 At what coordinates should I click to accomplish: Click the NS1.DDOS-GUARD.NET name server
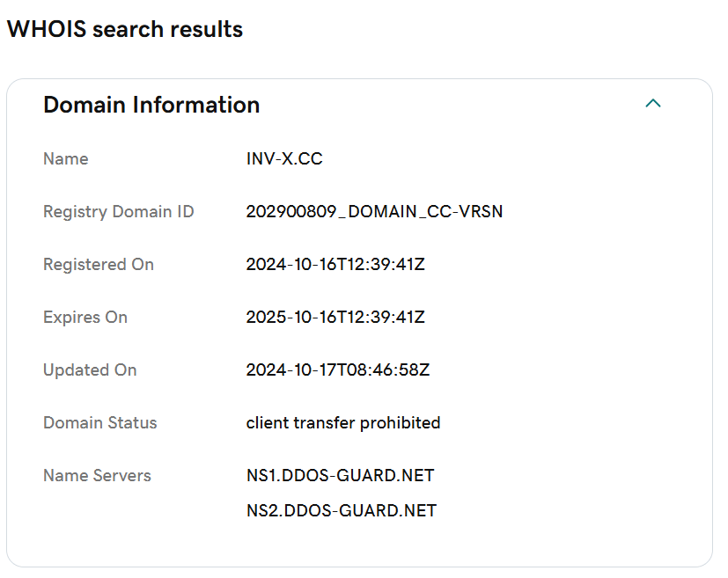coord(341,475)
